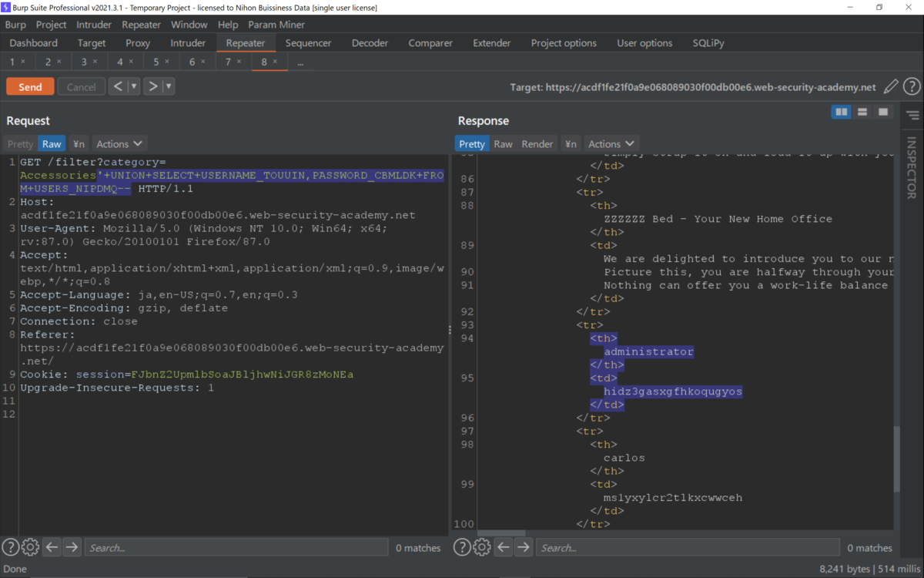924x578 pixels.
Task: Open the forward history dropdown arrow
Action: coord(169,86)
